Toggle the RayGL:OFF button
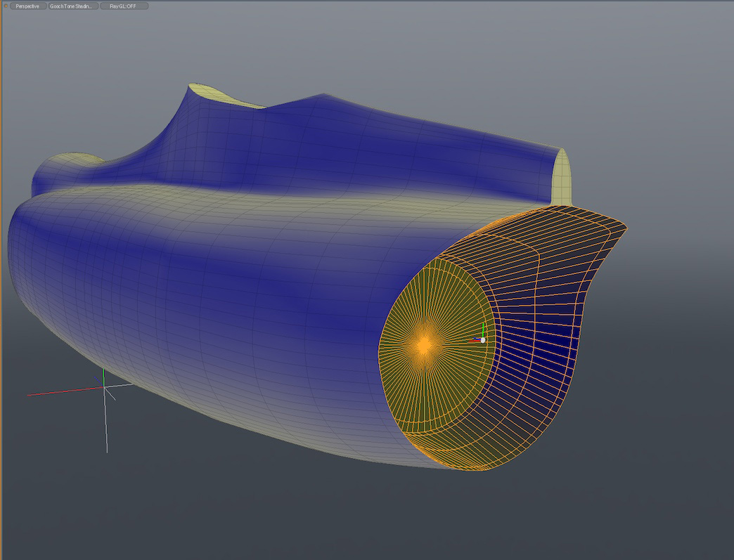 [124, 6]
